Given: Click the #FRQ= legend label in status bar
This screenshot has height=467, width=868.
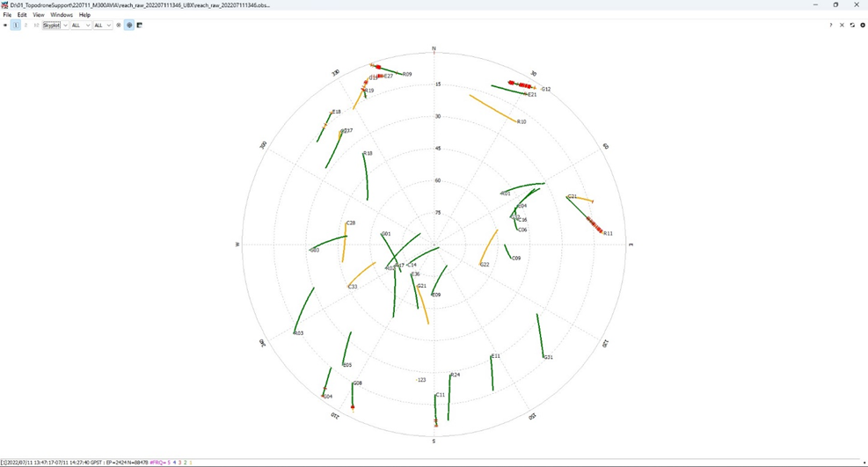Looking at the screenshot, I should point(157,463).
